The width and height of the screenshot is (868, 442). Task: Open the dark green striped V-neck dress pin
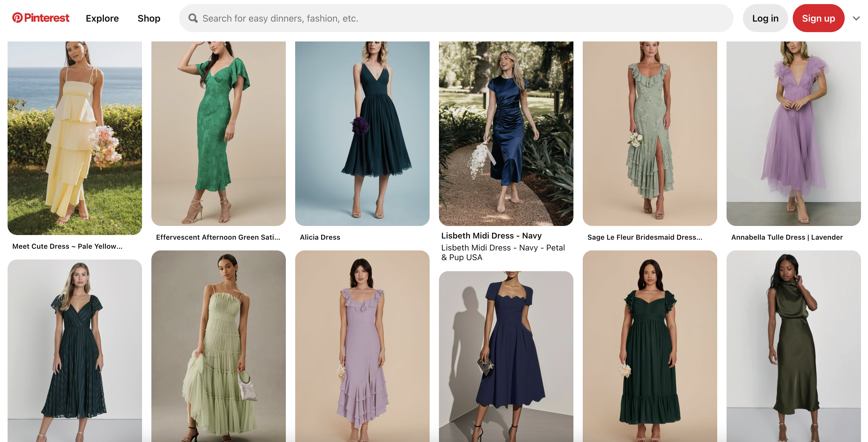click(x=75, y=351)
